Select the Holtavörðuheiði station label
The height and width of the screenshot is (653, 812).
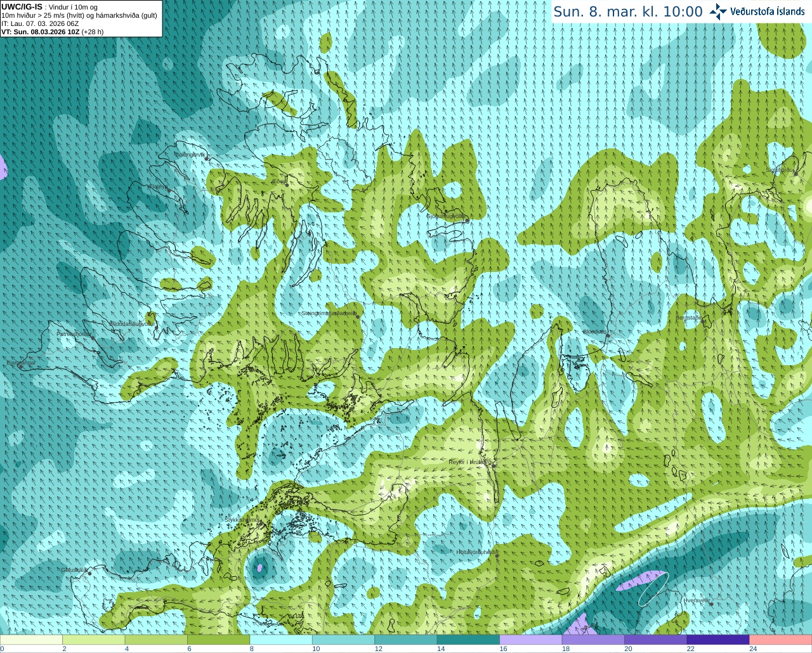click(476, 552)
